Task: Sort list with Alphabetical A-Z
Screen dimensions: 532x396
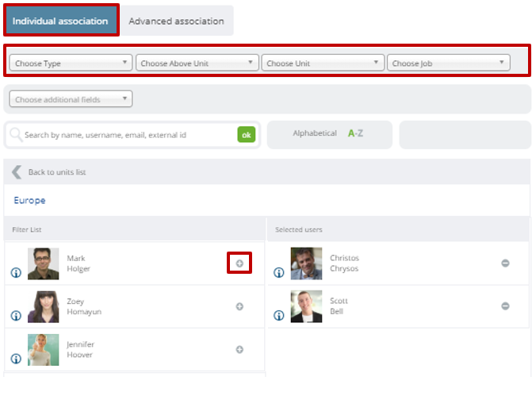Action: pyautogui.click(x=330, y=134)
